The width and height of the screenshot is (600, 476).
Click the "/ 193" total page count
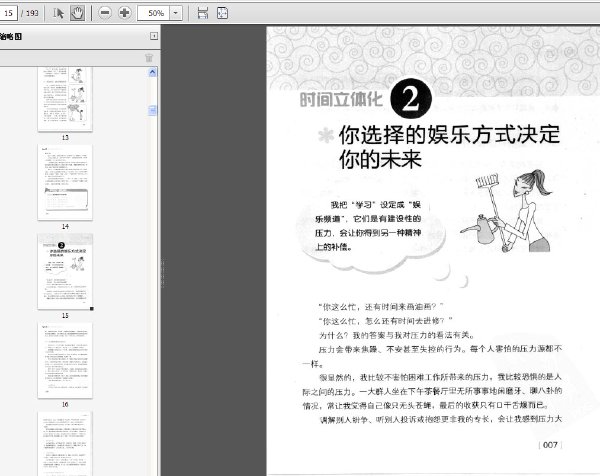click(30, 13)
